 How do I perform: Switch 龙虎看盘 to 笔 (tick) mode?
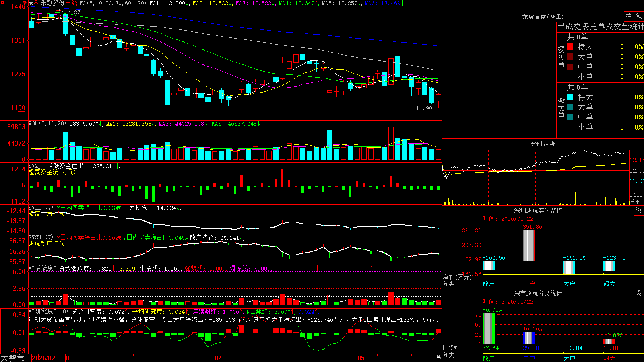point(639,16)
